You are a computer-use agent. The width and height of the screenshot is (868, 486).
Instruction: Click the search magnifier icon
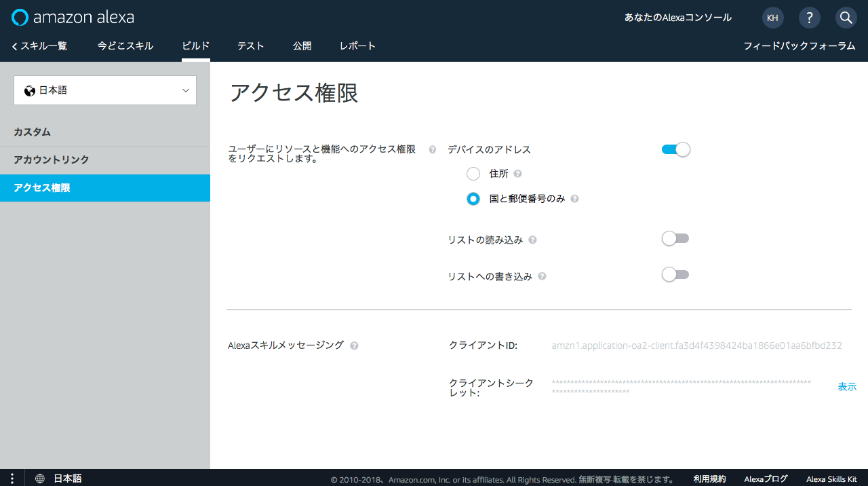coord(846,18)
